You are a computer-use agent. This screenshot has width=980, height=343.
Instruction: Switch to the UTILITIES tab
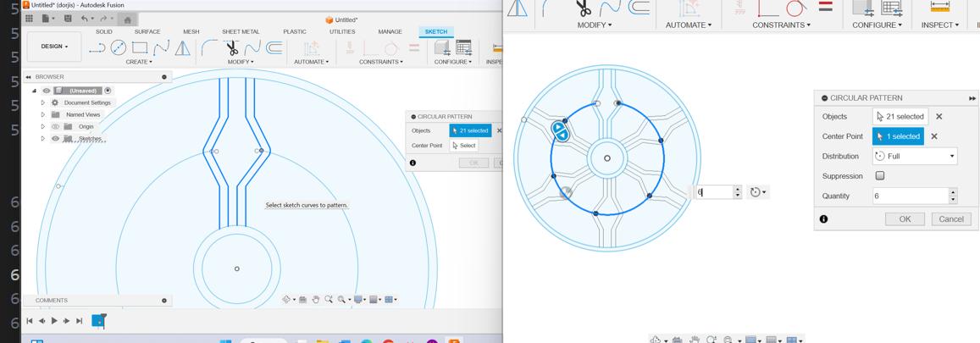point(342,32)
